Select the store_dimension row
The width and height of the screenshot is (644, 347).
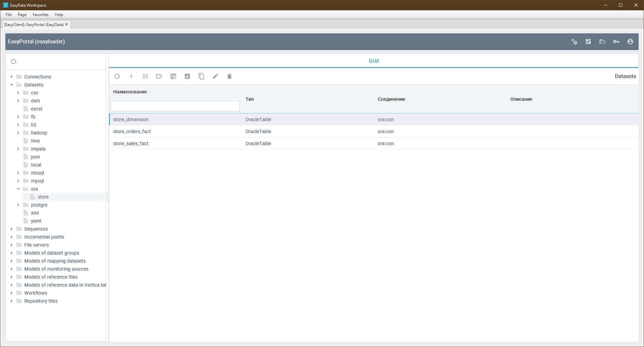[374, 119]
